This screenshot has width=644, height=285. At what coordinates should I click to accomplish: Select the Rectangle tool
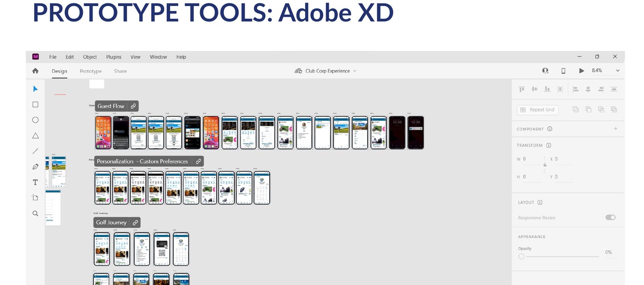[x=35, y=105]
